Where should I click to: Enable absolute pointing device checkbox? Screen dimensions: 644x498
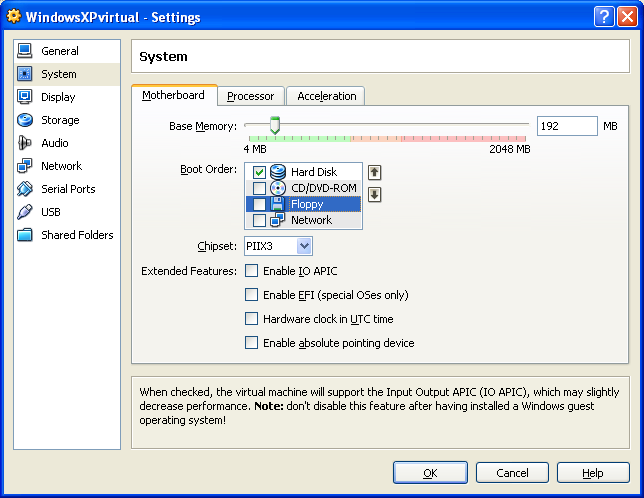[x=251, y=342]
